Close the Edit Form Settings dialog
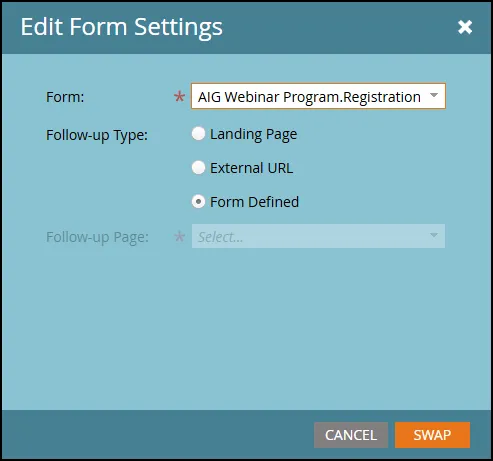 (465, 27)
